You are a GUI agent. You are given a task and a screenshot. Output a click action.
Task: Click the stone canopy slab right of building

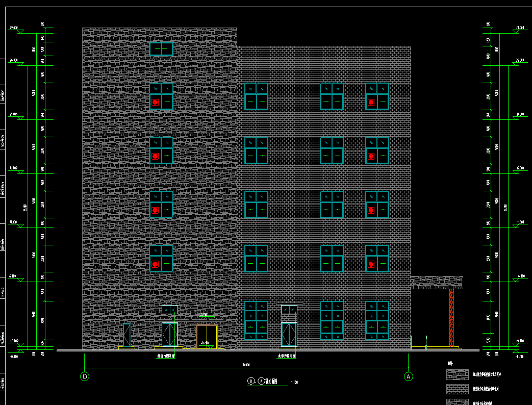pos(437,283)
